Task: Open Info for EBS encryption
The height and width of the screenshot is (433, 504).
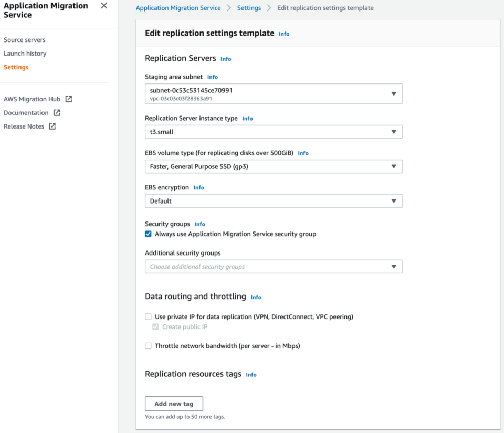Action: 198,187
